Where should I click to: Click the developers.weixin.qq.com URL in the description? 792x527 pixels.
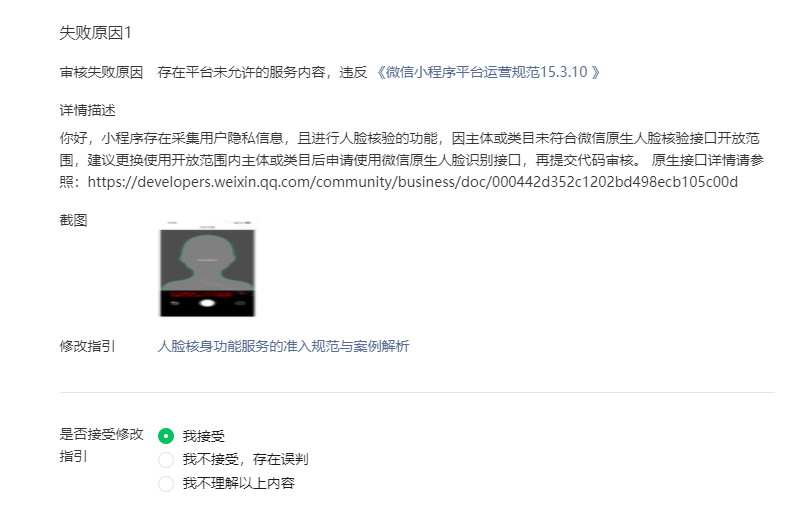pyautogui.click(x=413, y=182)
